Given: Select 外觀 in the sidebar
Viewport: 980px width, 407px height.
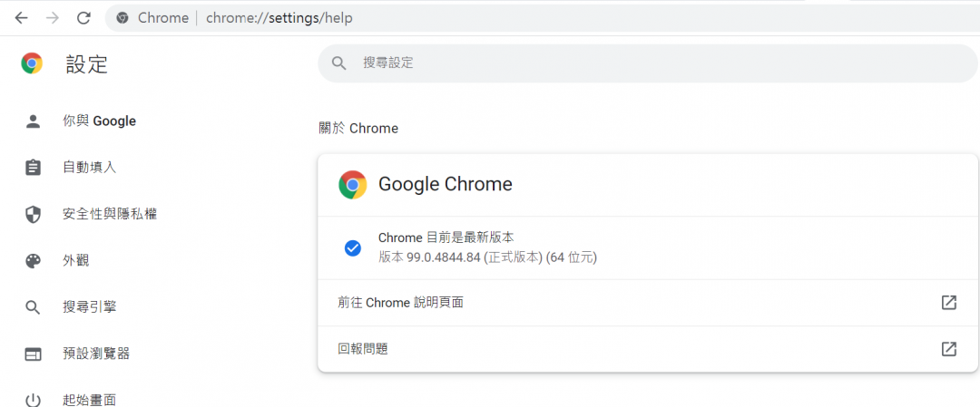Looking at the screenshot, I should tap(75, 261).
